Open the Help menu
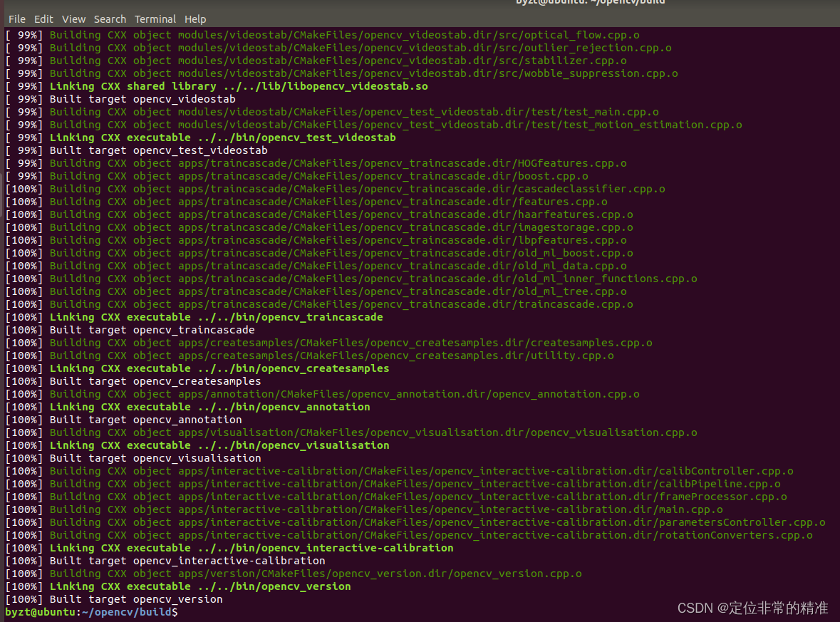 click(195, 19)
